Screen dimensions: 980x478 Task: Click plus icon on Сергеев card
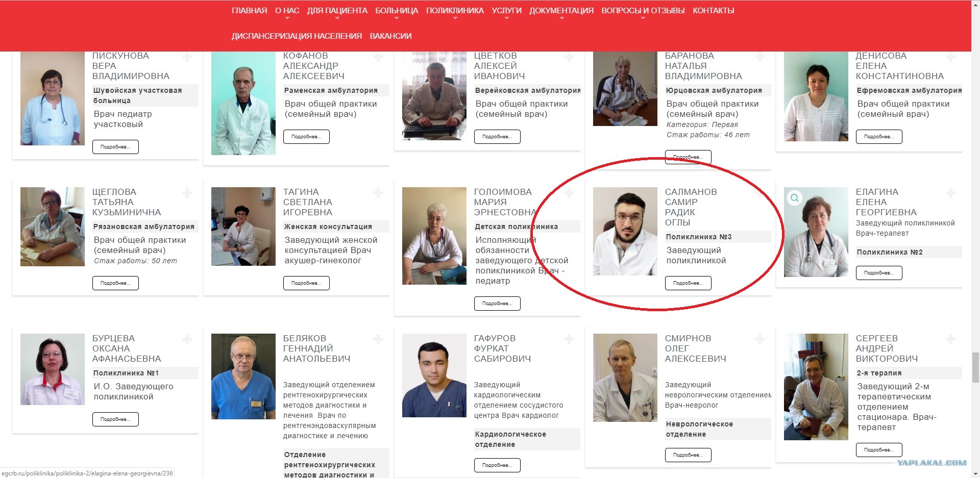click(951, 339)
